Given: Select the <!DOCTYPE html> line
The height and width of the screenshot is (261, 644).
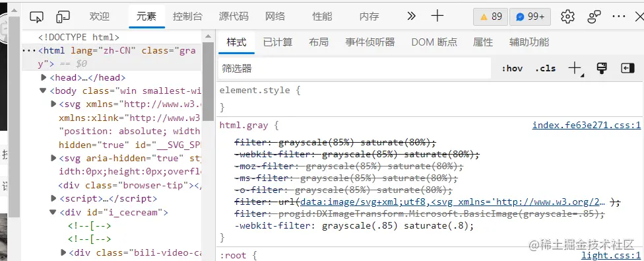Looking at the screenshot, I should tap(79, 37).
